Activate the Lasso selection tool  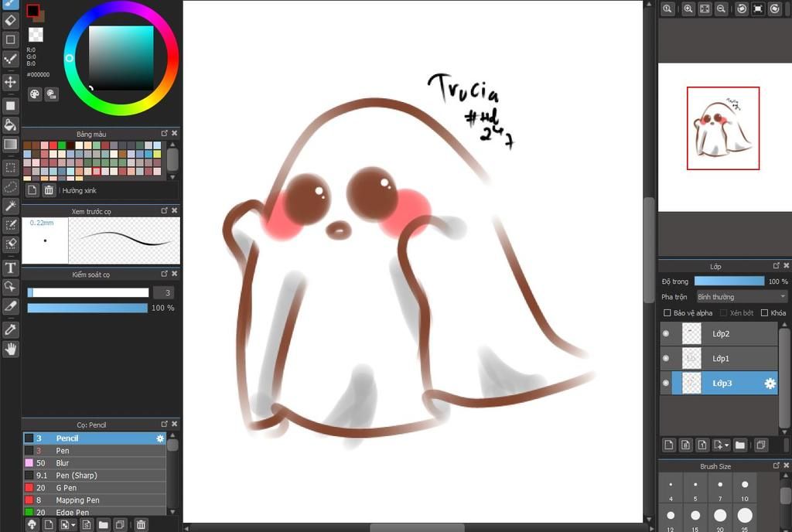pyautogui.click(x=10, y=187)
